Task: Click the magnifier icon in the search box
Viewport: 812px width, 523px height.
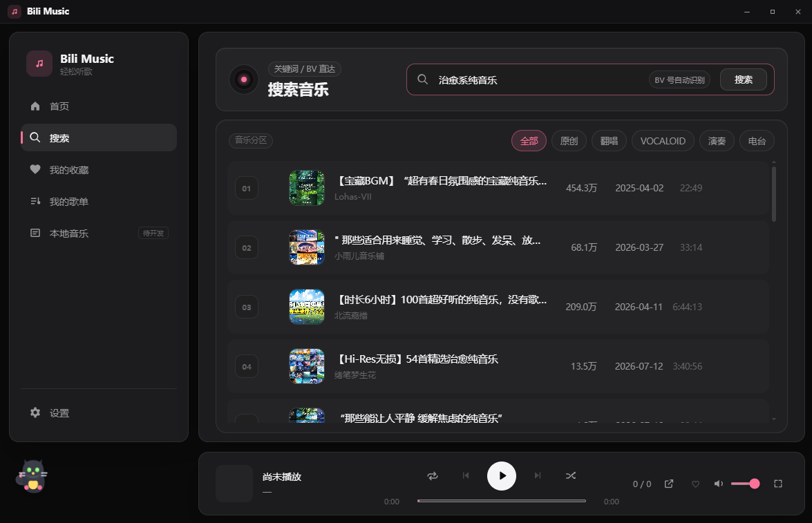Action: 422,79
